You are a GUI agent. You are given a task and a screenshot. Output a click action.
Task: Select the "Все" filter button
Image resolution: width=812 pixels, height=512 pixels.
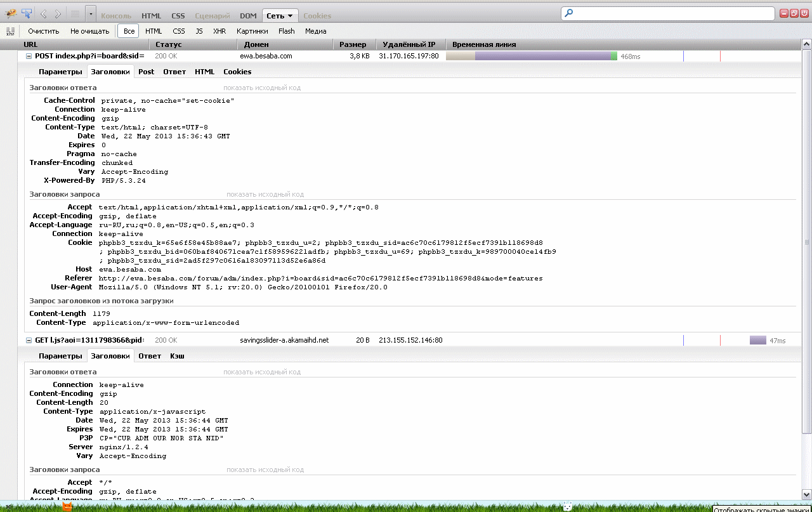[x=129, y=31]
